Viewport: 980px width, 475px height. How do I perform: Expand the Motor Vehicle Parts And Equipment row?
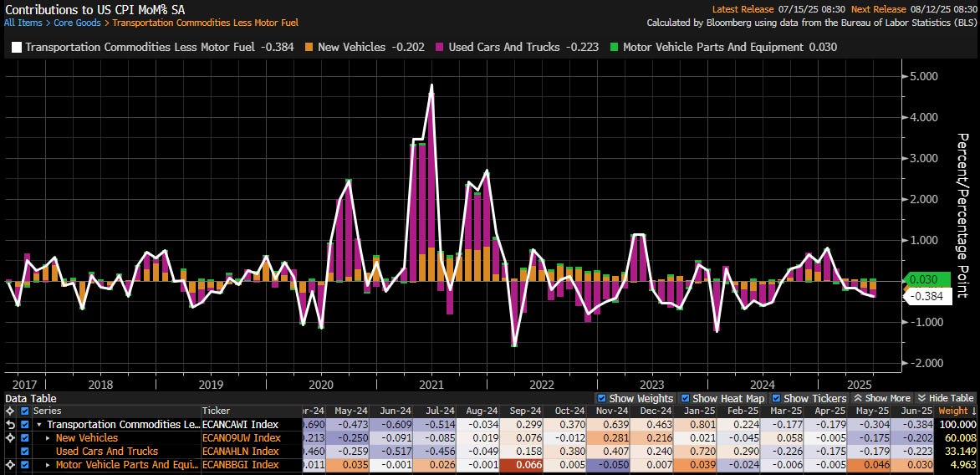click(48, 464)
